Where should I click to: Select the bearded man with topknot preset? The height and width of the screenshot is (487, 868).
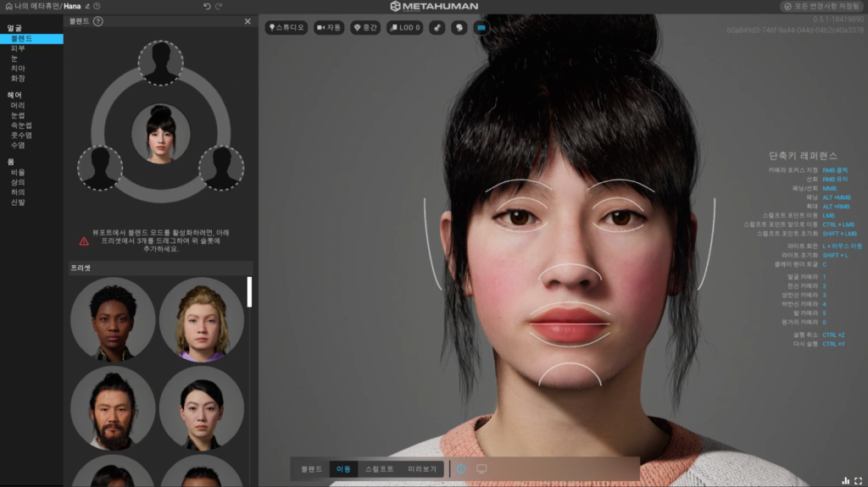(x=113, y=408)
